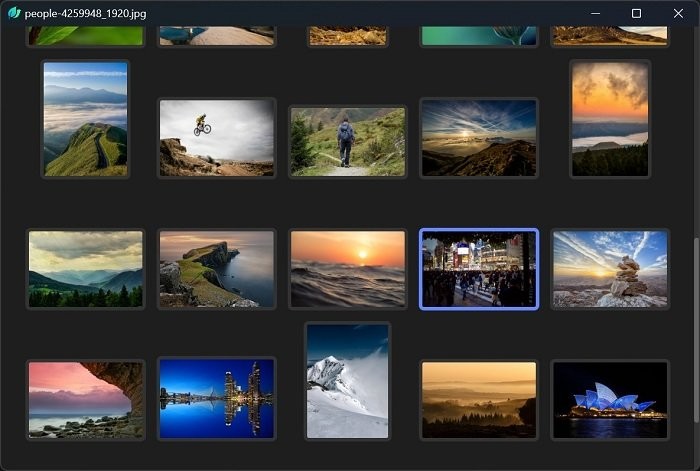Maximize the image viewer window
Viewport: 700px width, 471px height.
coord(636,13)
